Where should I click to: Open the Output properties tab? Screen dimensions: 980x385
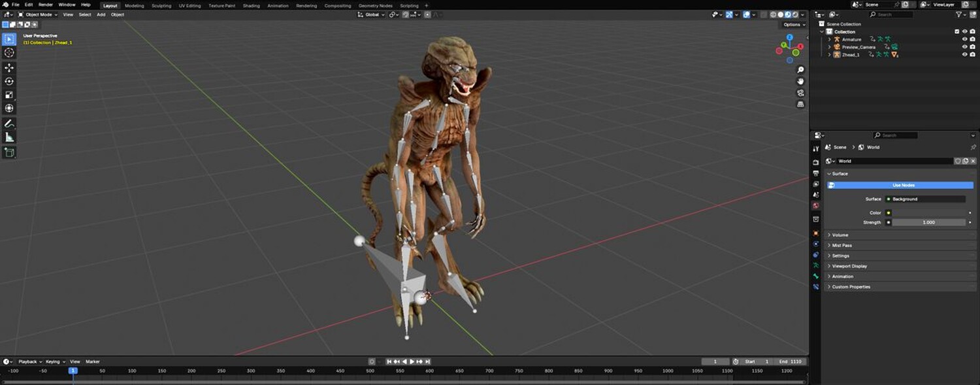pos(815,173)
